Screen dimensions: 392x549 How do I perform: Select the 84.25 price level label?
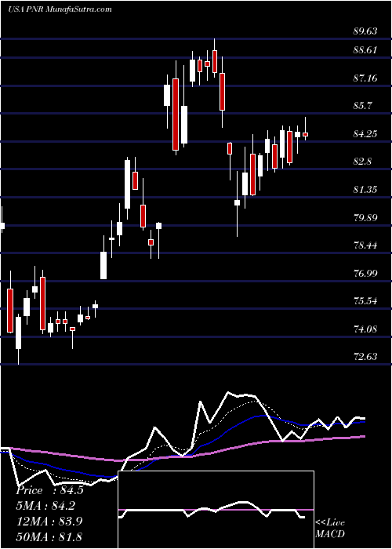[x=365, y=134]
